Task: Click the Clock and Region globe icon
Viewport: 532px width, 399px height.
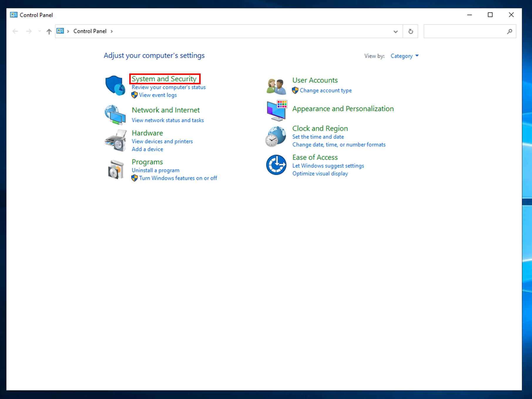Action: (x=276, y=136)
